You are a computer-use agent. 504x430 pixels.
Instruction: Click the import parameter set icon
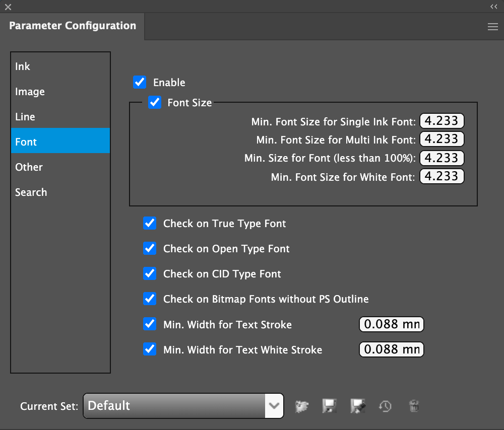[x=302, y=406]
